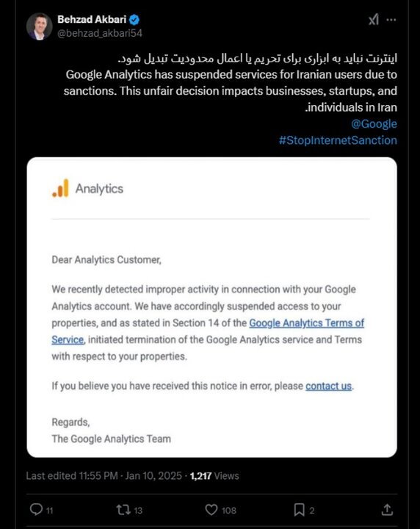Click the 1,217 Views count

(x=214, y=475)
